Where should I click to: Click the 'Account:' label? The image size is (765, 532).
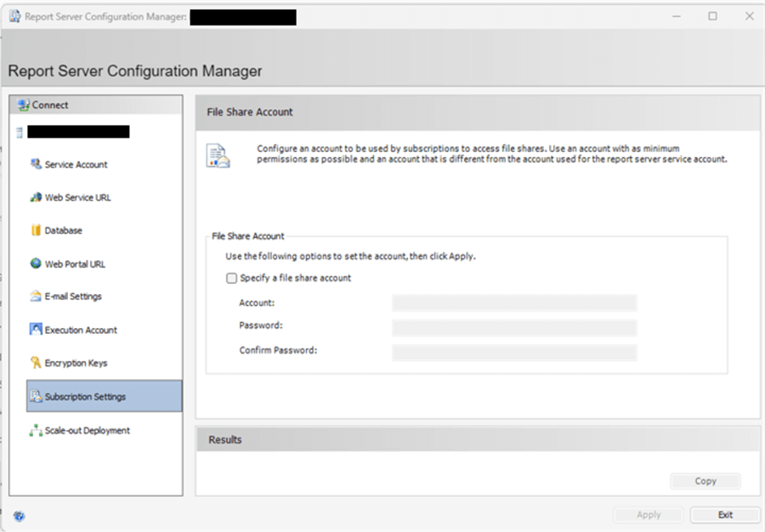pos(257,303)
